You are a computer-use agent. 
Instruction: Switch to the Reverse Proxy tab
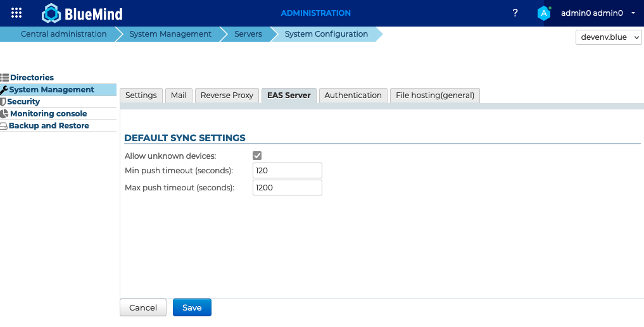pyautogui.click(x=227, y=96)
